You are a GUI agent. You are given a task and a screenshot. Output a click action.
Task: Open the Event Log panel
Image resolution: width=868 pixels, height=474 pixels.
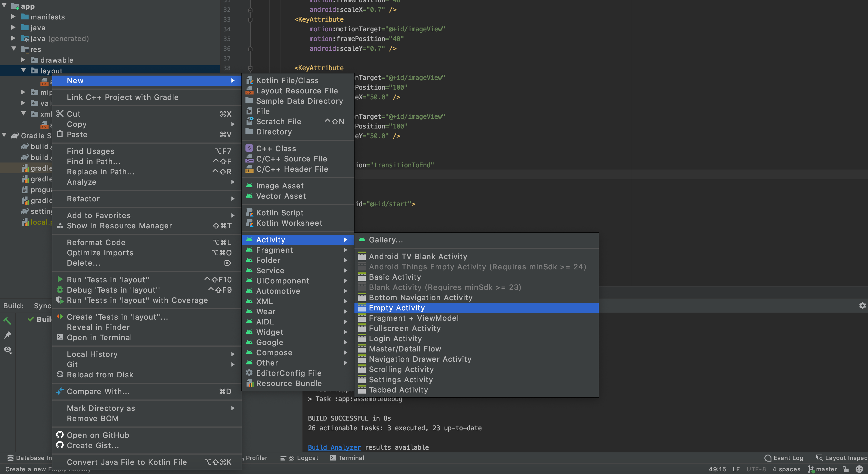784,458
